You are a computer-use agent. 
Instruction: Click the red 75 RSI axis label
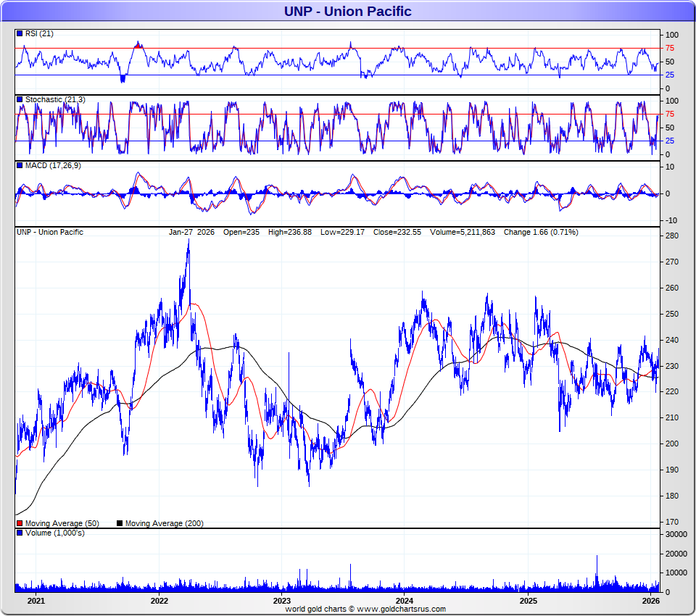669,48
